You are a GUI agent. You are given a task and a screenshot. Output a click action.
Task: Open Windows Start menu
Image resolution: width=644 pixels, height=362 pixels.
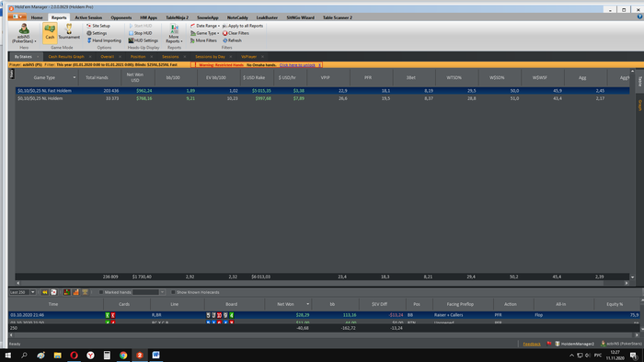(x=7, y=355)
